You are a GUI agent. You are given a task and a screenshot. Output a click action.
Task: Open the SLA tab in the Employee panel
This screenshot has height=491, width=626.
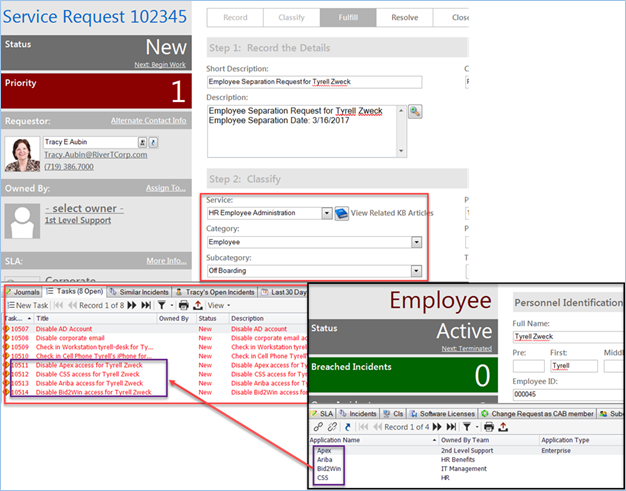pos(322,414)
